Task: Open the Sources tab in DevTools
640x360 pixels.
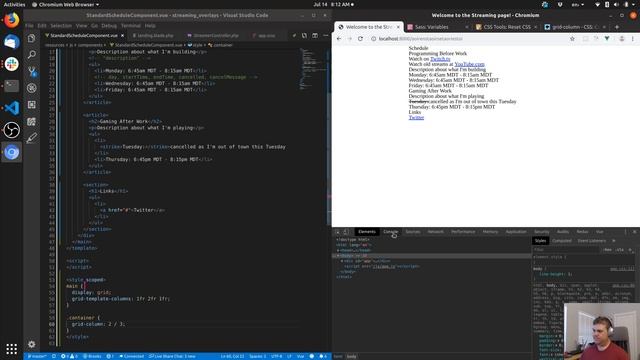Action: 412,232
